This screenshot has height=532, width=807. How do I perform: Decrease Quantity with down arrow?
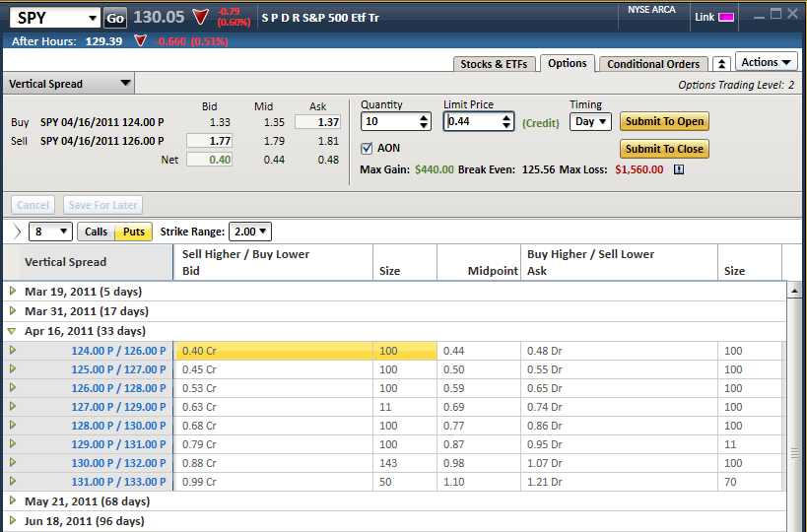click(424, 125)
